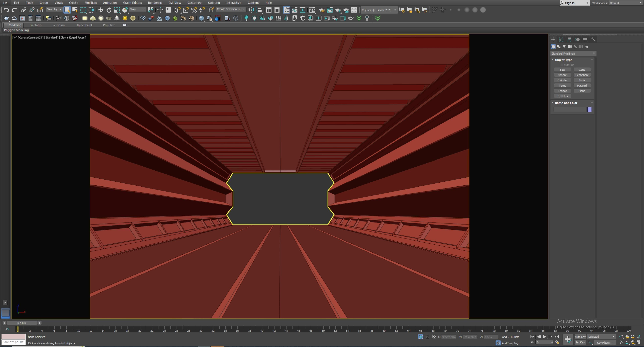Image resolution: width=644 pixels, height=347 pixels.
Task: Choose the Select and Scale tool
Action: [x=117, y=10]
